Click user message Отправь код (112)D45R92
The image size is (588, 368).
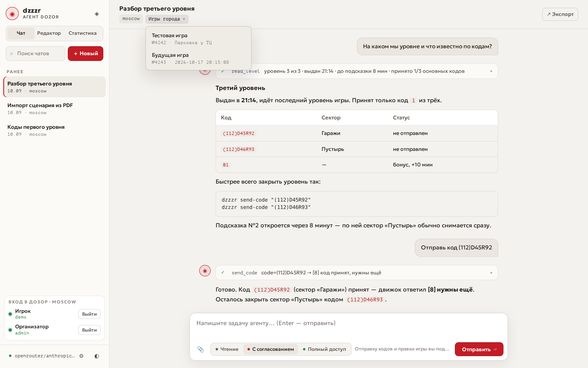click(x=456, y=248)
